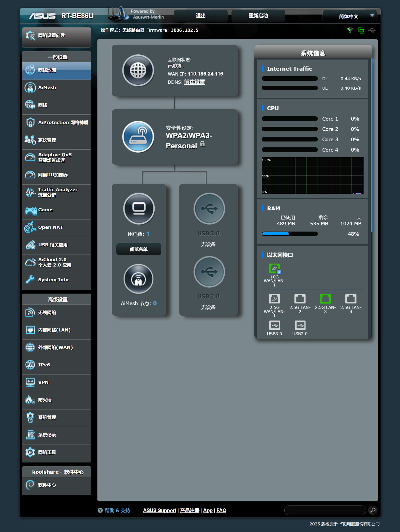
Task: Click the green WiFi status icon
Action: (350, 30)
